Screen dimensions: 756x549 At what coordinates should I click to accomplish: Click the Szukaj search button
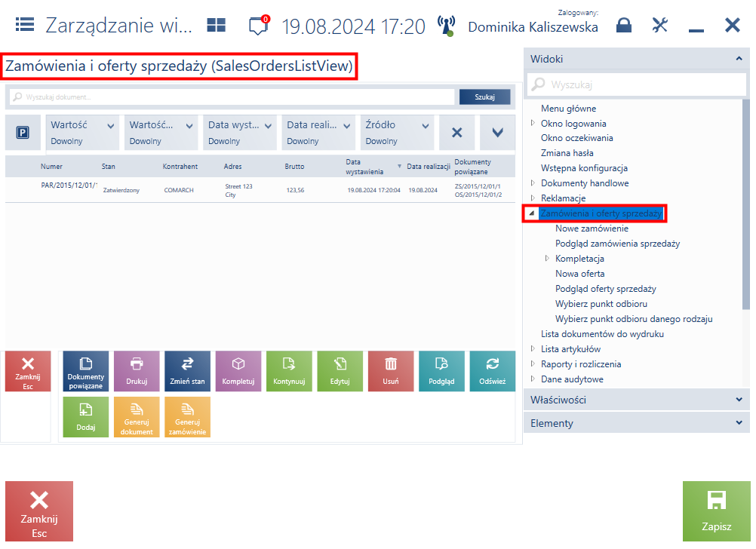point(484,97)
